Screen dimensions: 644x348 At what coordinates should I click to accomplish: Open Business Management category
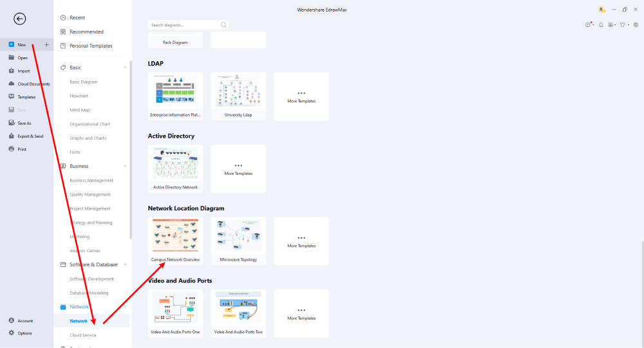pyautogui.click(x=91, y=180)
